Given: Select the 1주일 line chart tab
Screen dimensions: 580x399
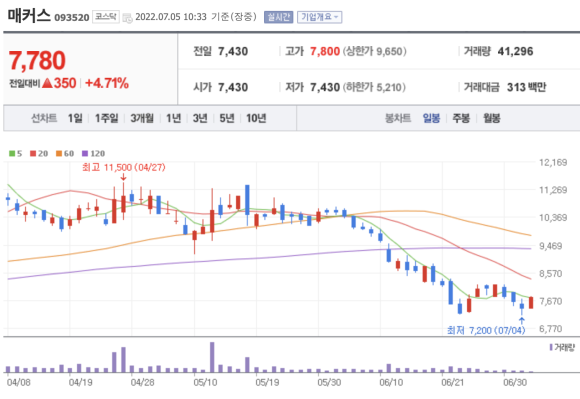Looking at the screenshot, I should (x=107, y=118).
